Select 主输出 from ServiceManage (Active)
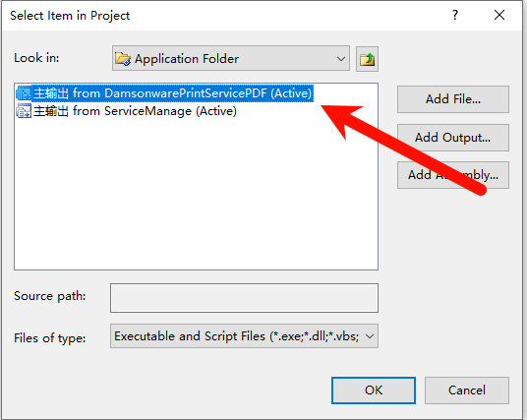 pos(135,111)
